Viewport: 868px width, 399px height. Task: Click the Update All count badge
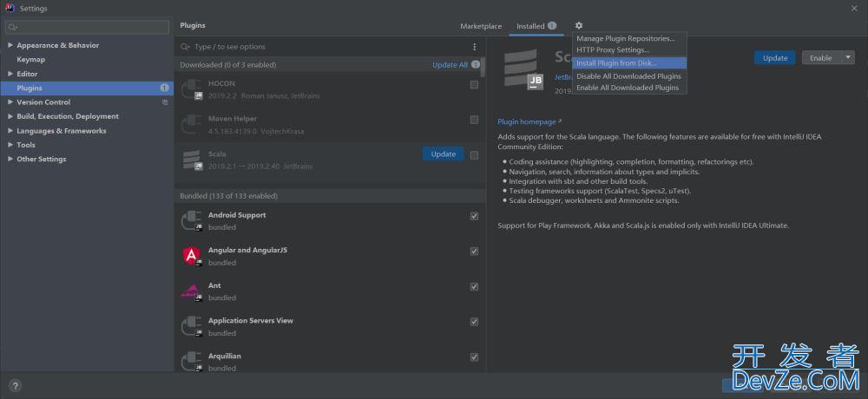(x=476, y=65)
